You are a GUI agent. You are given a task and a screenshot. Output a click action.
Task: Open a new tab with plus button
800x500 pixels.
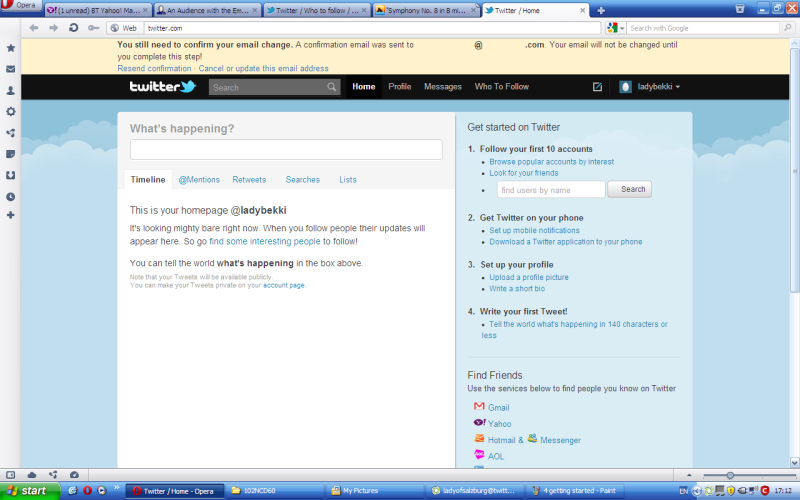point(601,10)
